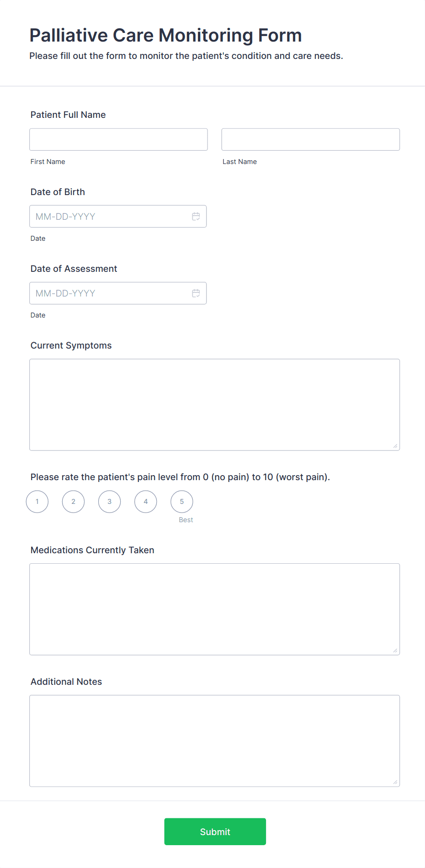The width and height of the screenshot is (425, 868).
Task: Select pain level rating 2
Action: (73, 502)
